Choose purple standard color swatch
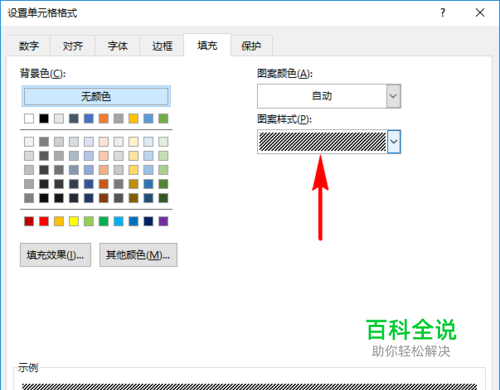The height and width of the screenshot is (390, 500). pyautogui.click(x=163, y=221)
